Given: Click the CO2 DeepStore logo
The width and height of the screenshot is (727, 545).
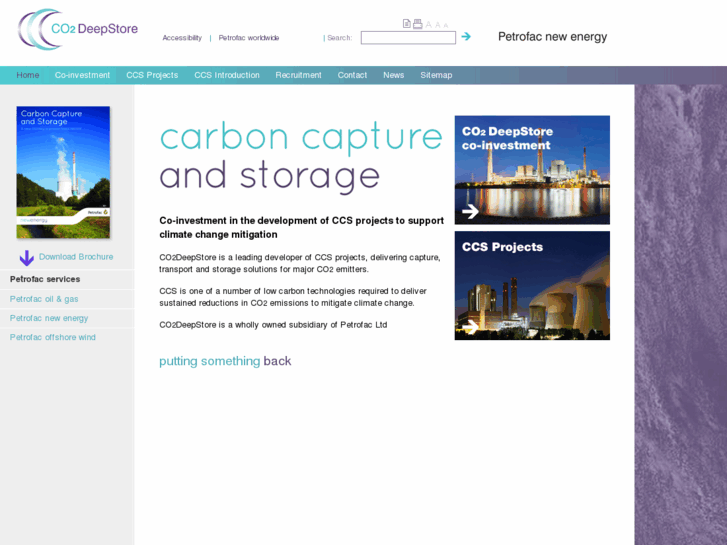Looking at the screenshot, I should 77,29.
